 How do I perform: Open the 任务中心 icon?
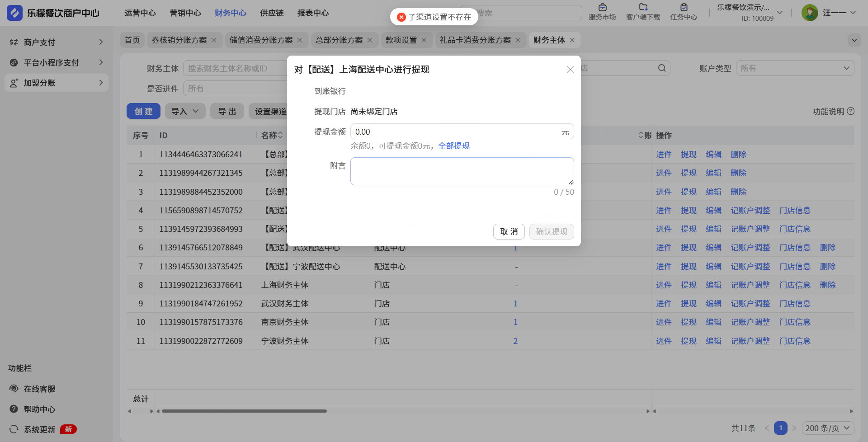tap(684, 7)
